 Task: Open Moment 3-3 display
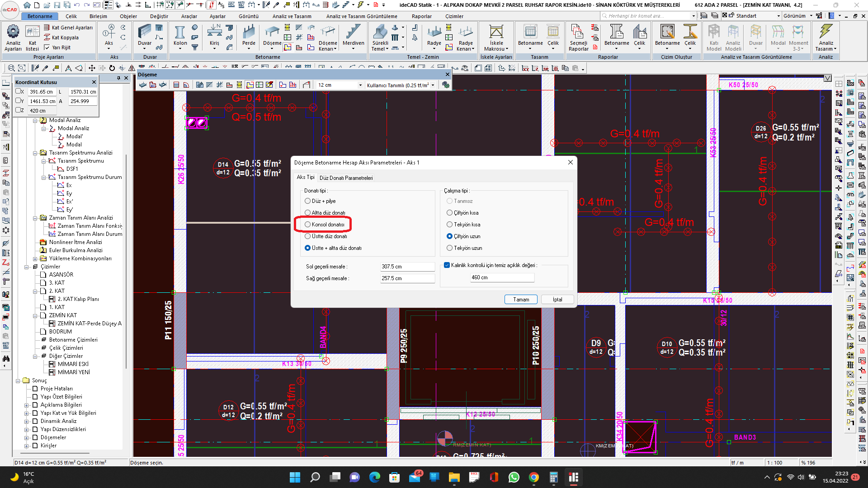click(798, 37)
